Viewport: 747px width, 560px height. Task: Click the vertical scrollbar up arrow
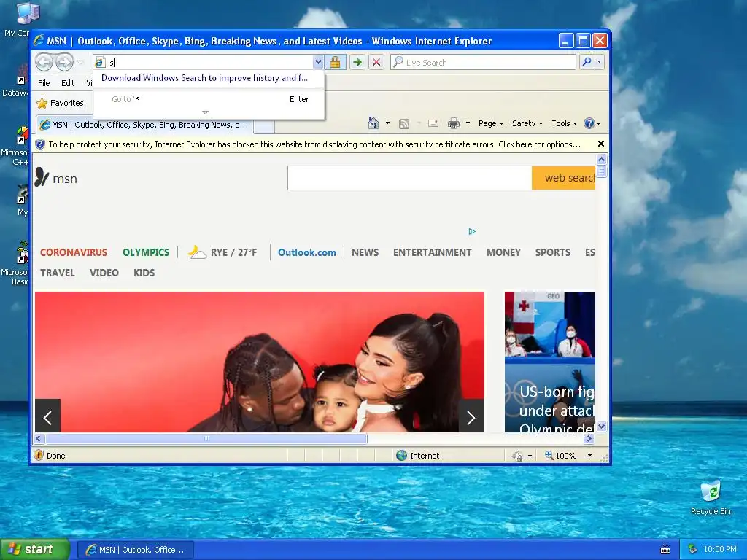[x=601, y=160]
